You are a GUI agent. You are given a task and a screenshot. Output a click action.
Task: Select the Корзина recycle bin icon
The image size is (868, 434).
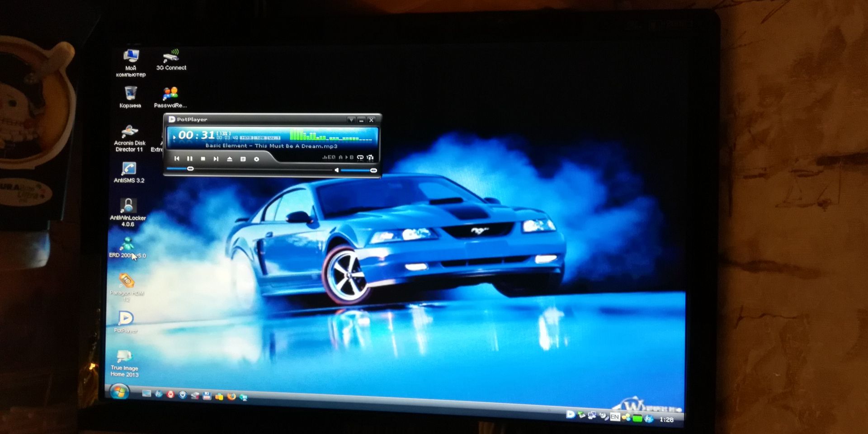pos(130,97)
